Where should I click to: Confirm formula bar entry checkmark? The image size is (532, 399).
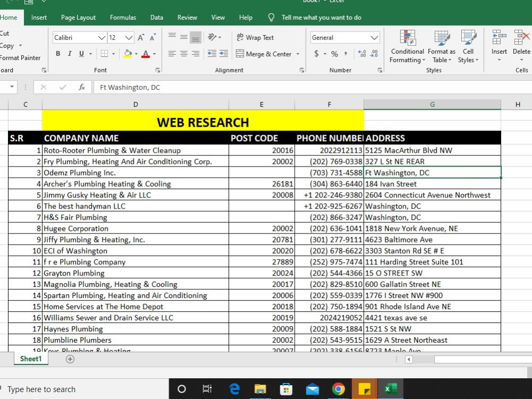(x=62, y=87)
